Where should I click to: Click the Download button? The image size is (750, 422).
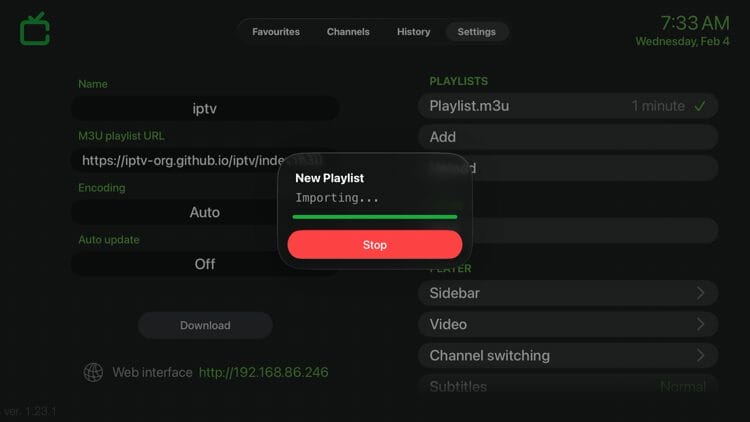pos(205,325)
